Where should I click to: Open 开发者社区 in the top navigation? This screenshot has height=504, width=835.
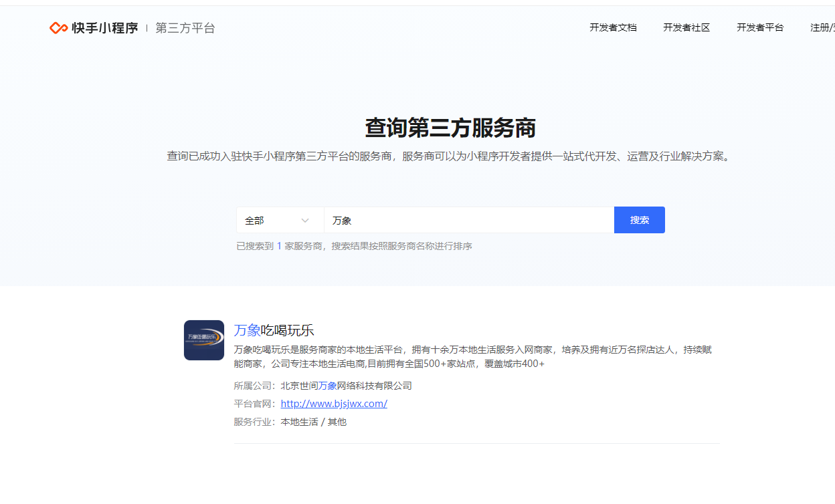pos(686,27)
